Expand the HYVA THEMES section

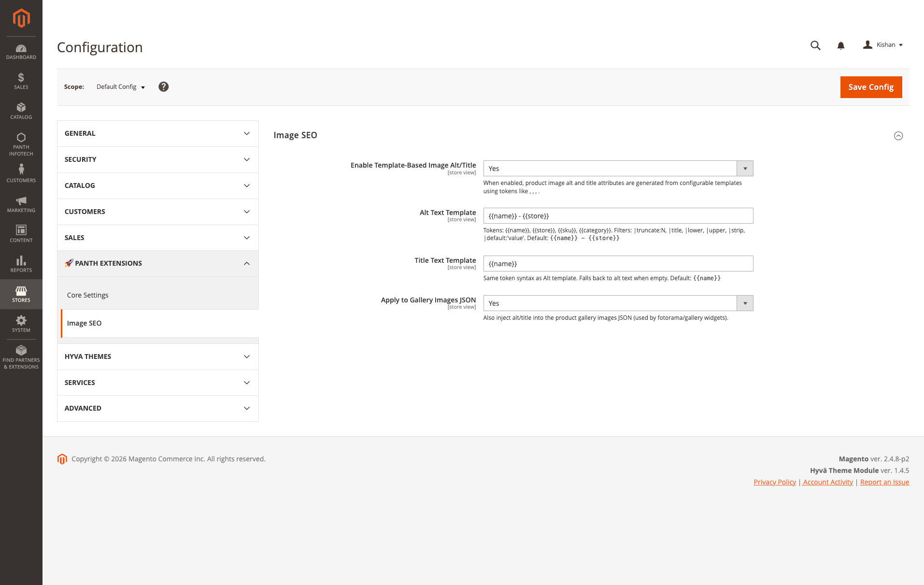pyautogui.click(x=157, y=356)
